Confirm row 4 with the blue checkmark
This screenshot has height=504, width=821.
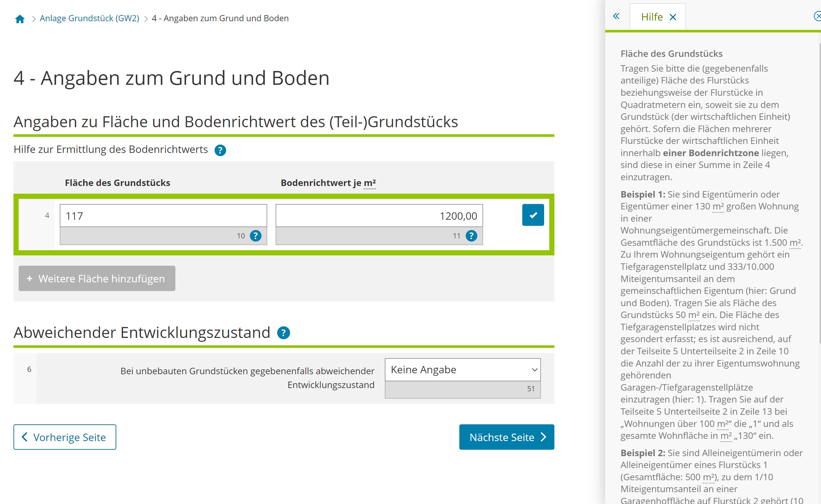(x=532, y=215)
